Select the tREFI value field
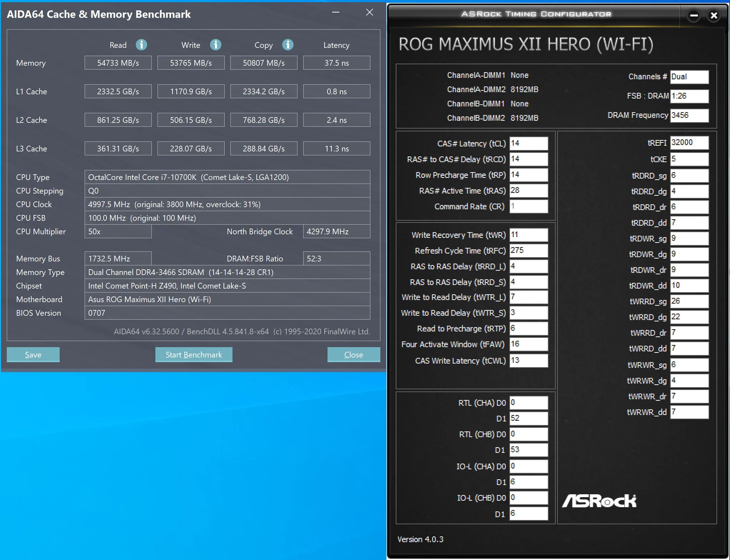This screenshot has width=730, height=560. click(x=689, y=142)
